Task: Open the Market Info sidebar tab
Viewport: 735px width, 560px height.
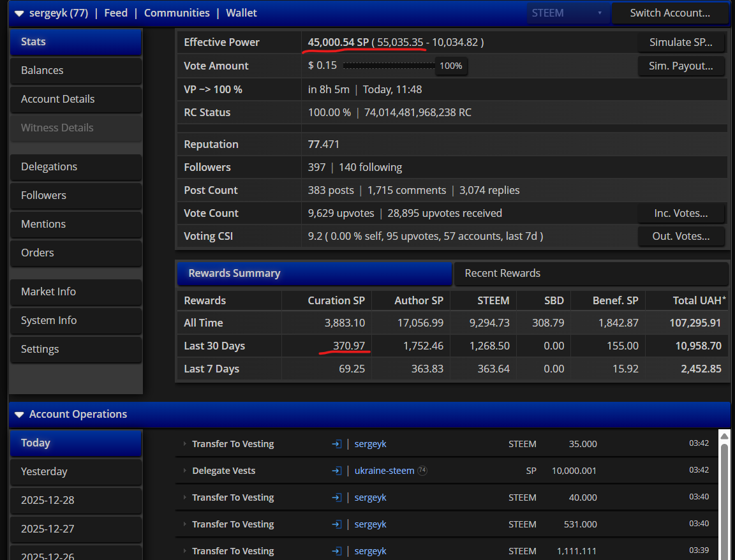Action: tap(76, 291)
